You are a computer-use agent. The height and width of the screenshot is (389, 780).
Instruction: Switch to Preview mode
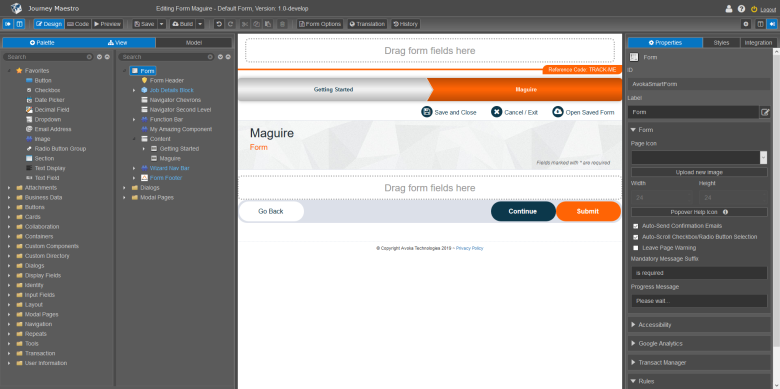(x=107, y=24)
